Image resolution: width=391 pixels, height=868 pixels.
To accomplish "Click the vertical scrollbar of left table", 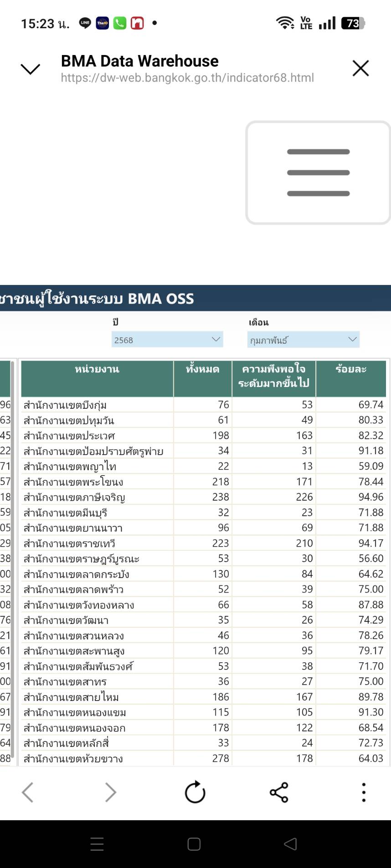I will click(x=12, y=559).
